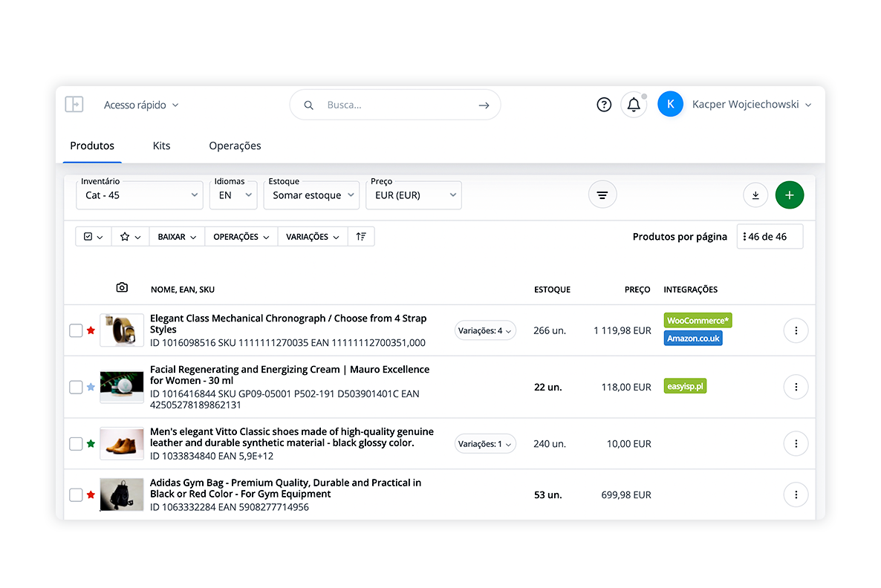881x588 pixels.
Task: Check the box for Facial Regenerating Cream
Action: tap(76, 387)
